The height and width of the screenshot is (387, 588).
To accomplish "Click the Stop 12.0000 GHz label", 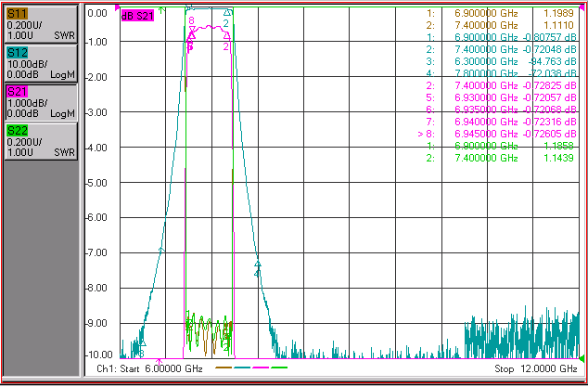I will pyautogui.click(x=536, y=368).
